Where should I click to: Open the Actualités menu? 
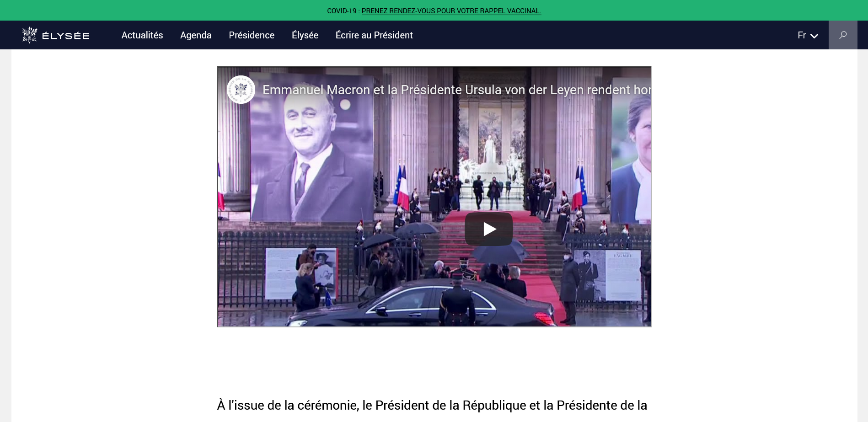pyautogui.click(x=142, y=35)
